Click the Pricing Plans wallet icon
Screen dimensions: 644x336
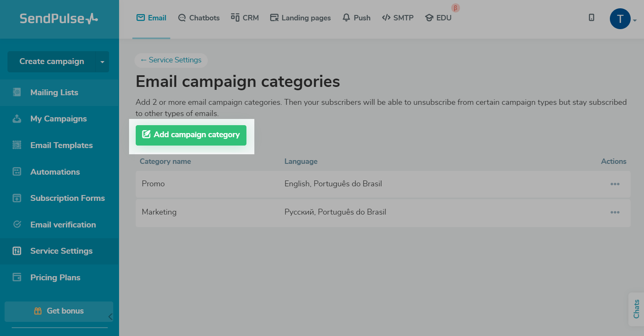(17, 277)
